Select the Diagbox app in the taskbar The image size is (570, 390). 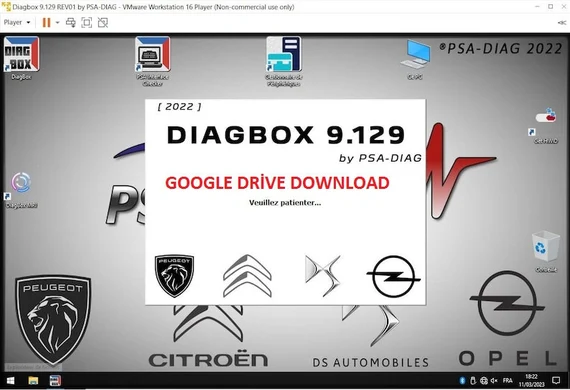[55, 380]
